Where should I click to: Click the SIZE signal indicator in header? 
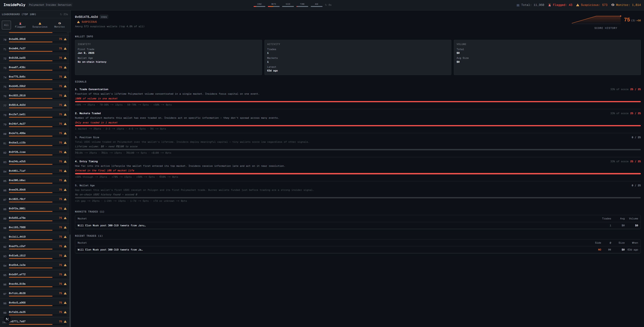[288, 5]
